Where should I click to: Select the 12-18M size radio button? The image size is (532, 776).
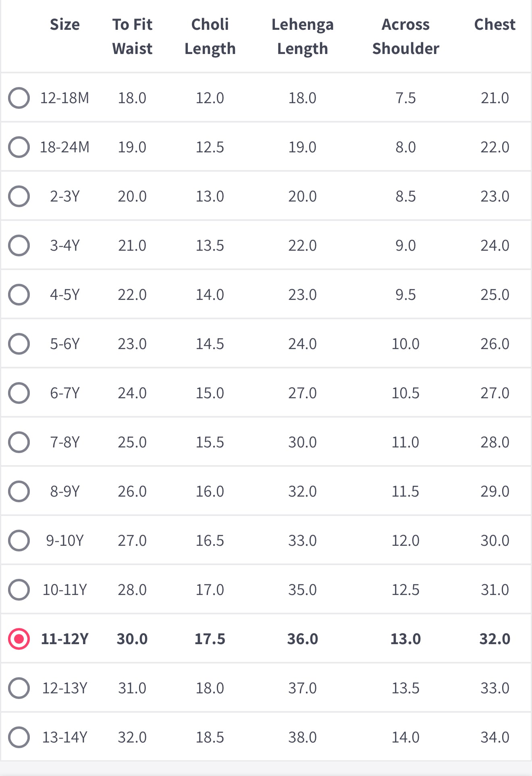[19, 98]
